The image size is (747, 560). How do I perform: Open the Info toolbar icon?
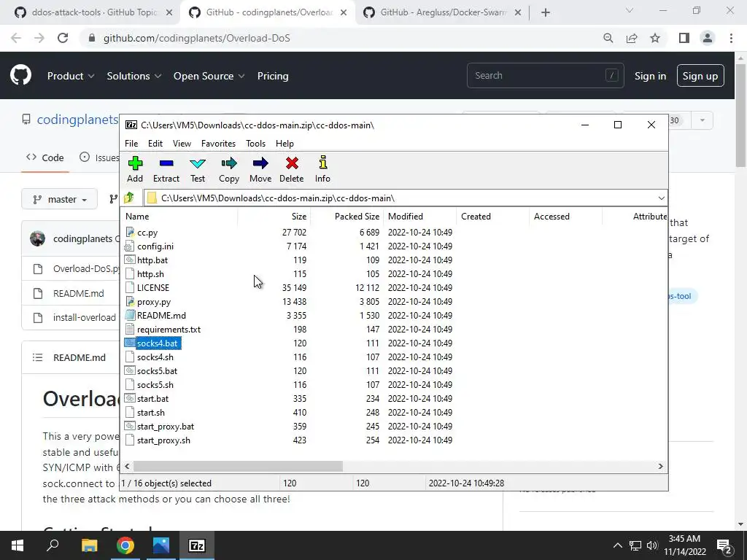pyautogui.click(x=322, y=169)
